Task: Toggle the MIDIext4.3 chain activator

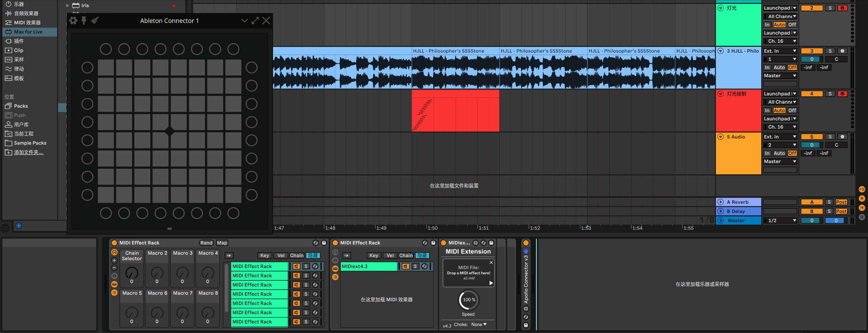Action: click(405, 266)
